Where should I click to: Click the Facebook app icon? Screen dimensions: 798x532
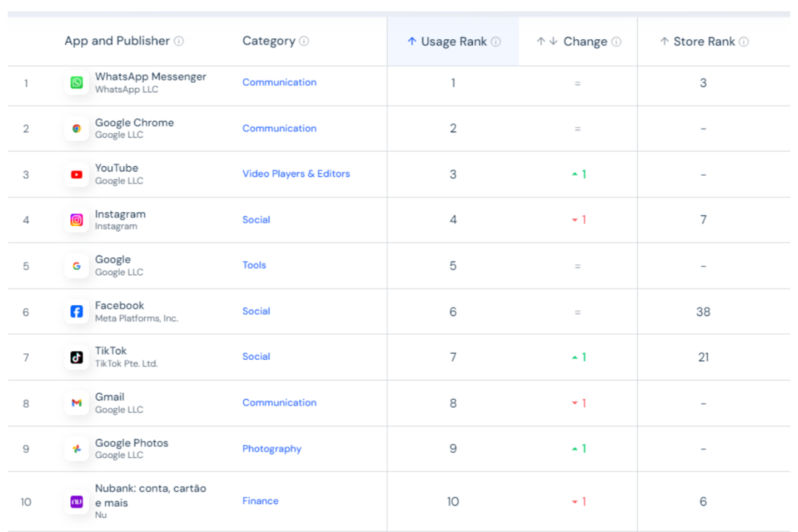click(x=77, y=312)
